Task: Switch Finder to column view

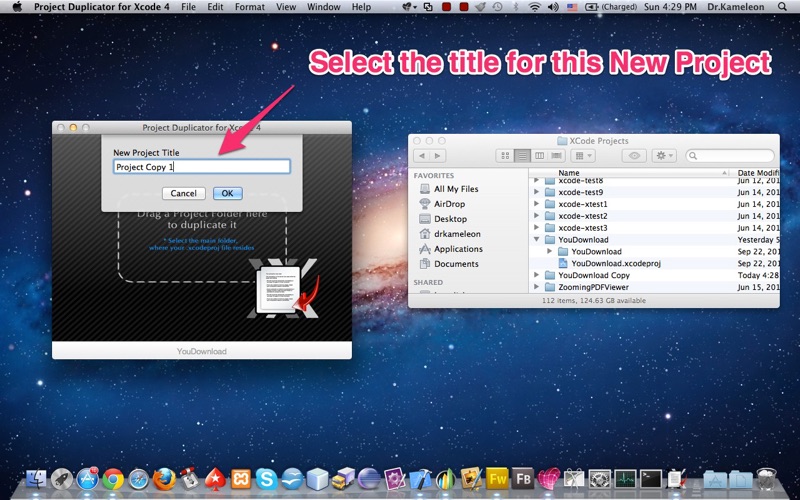Action: [539, 156]
